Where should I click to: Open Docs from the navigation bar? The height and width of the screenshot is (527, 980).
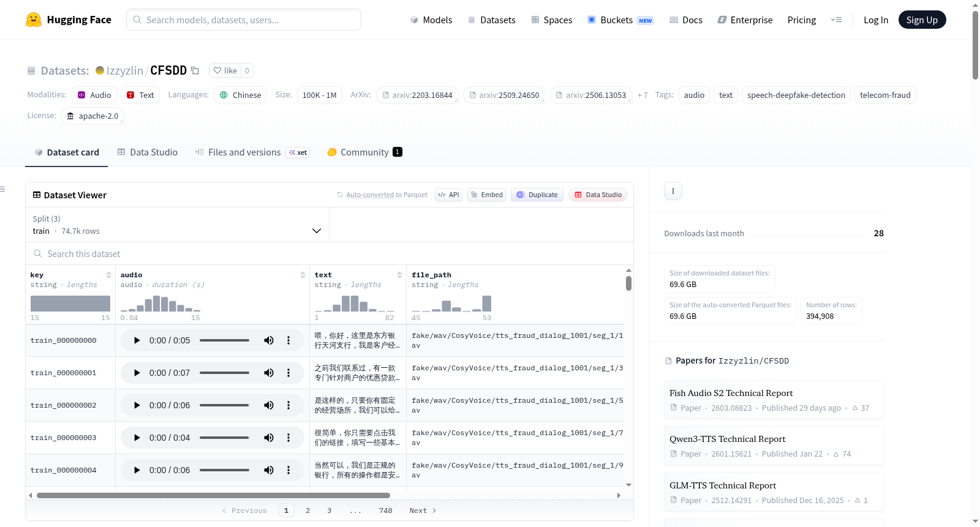[x=686, y=20]
